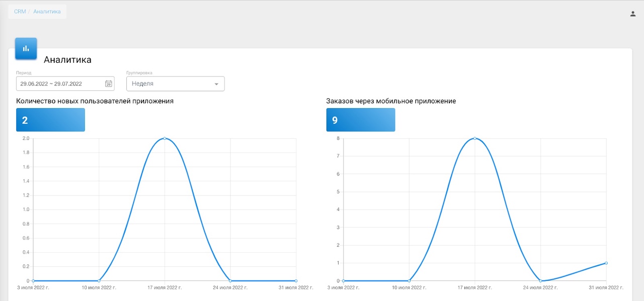The width and height of the screenshot is (644, 301).
Task: Select the 17 июля peak point on orders chart
Action: point(475,138)
